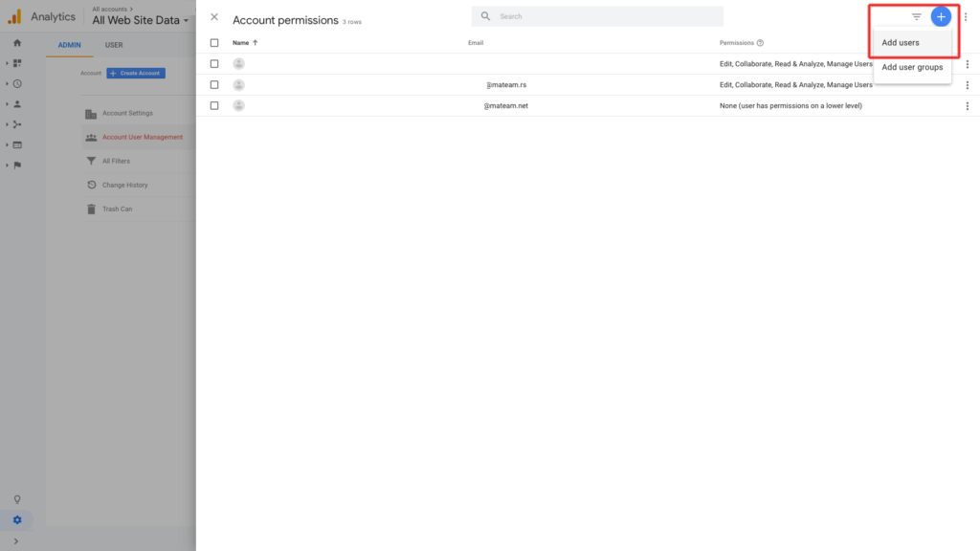This screenshot has height=551, width=980.
Task: Open the Discover lightbulb icon
Action: coord(16,498)
